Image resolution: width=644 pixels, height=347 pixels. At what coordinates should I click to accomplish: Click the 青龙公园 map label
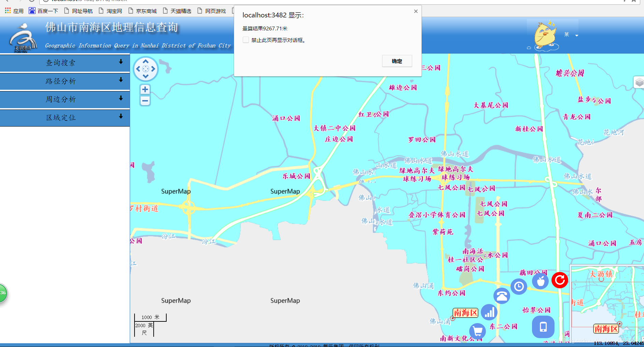[x=577, y=117]
